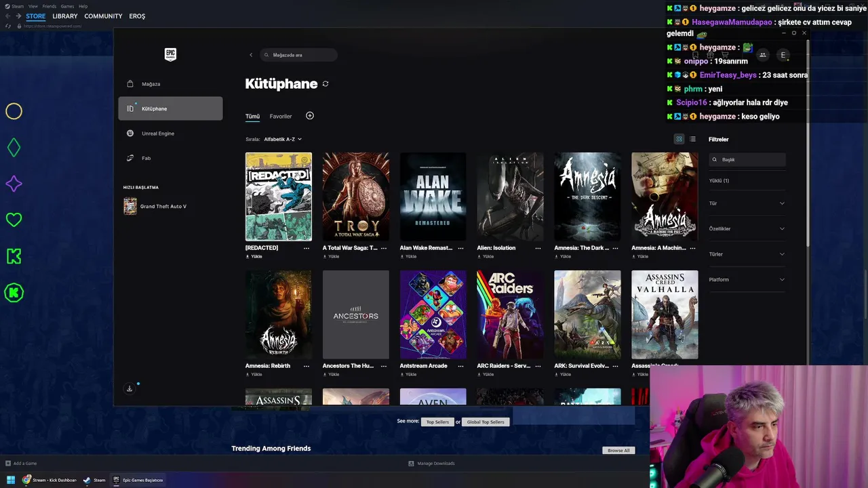Open options menu for Alien: Isolation
The height and width of the screenshot is (488, 868).
pyautogui.click(x=538, y=248)
